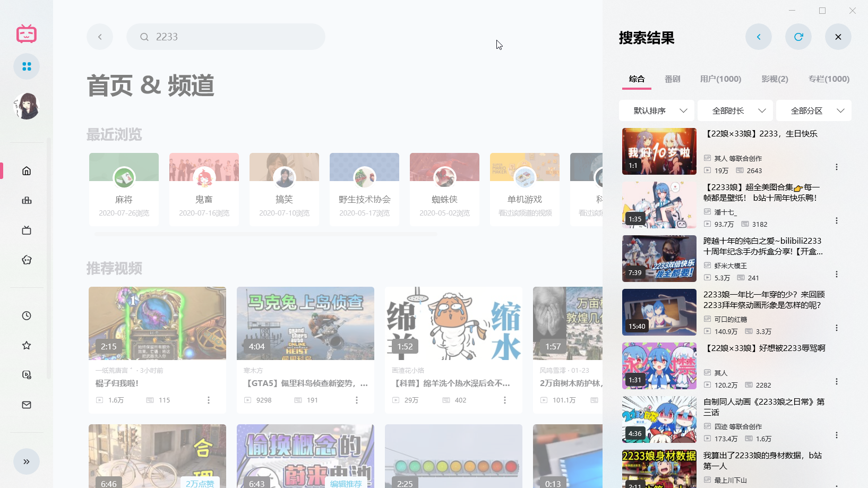The image size is (868, 488).
Task: Switch to the 专栏(1000) tab
Action: click(x=829, y=79)
